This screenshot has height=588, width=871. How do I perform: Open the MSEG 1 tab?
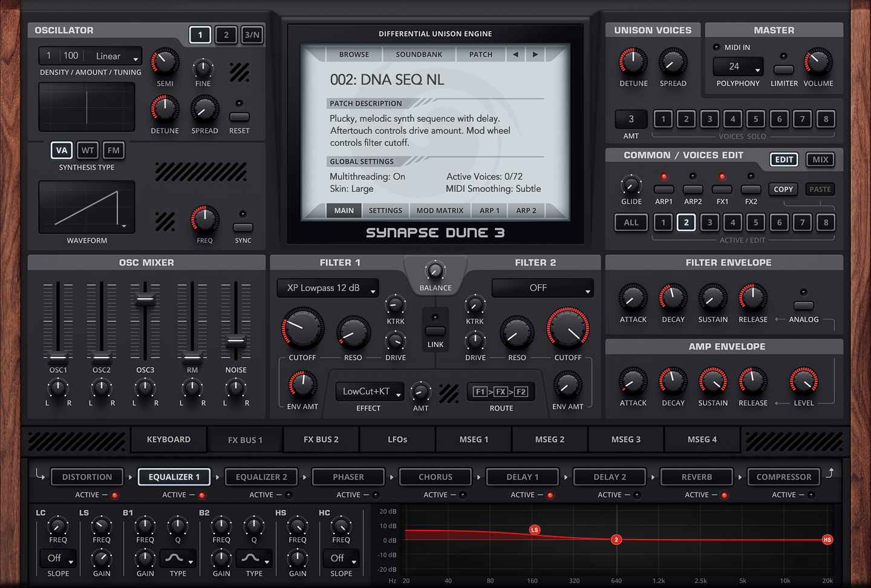click(x=474, y=439)
